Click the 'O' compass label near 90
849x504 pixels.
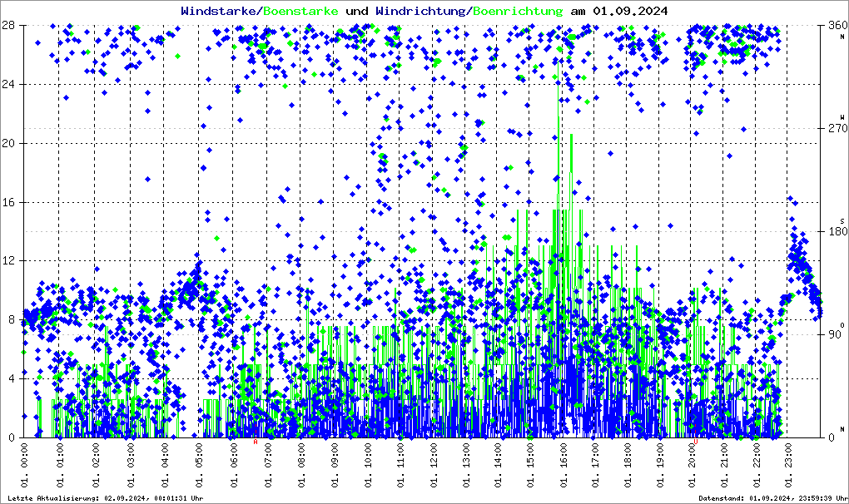(842, 325)
